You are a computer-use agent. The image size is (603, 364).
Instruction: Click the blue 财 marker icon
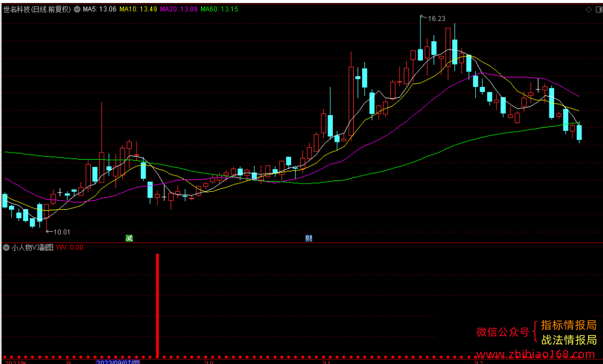point(308,238)
